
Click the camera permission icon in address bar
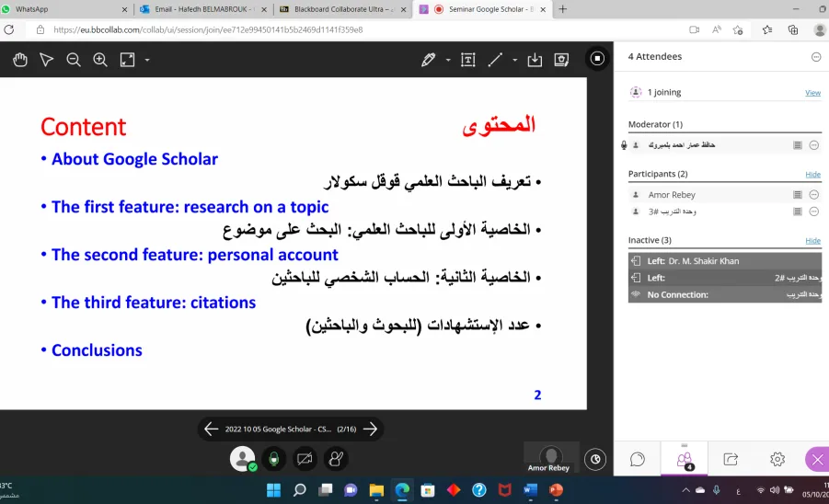694,30
